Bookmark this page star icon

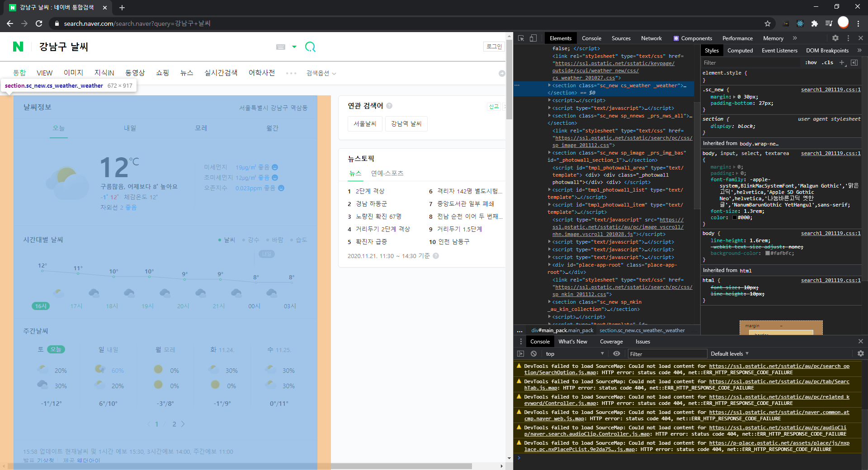click(768, 23)
